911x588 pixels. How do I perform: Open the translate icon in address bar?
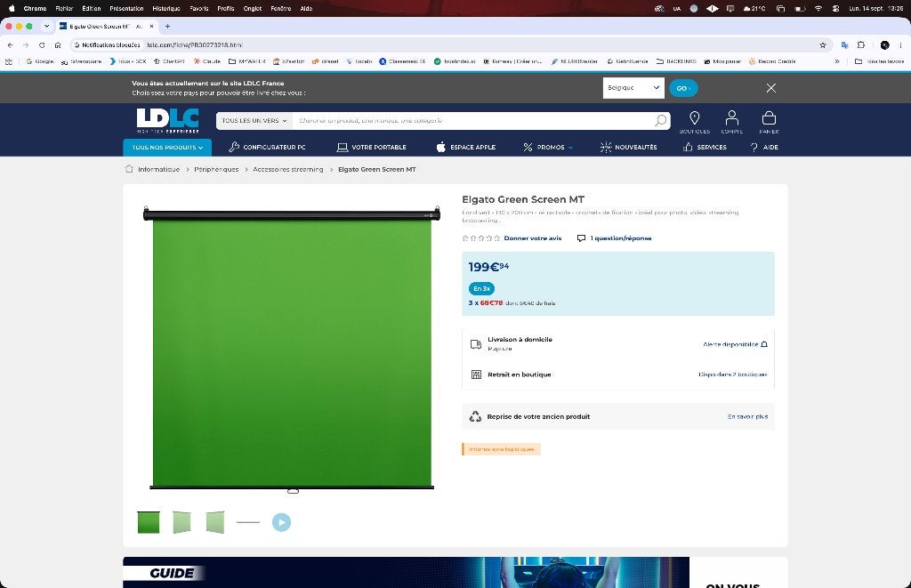(845, 44)
